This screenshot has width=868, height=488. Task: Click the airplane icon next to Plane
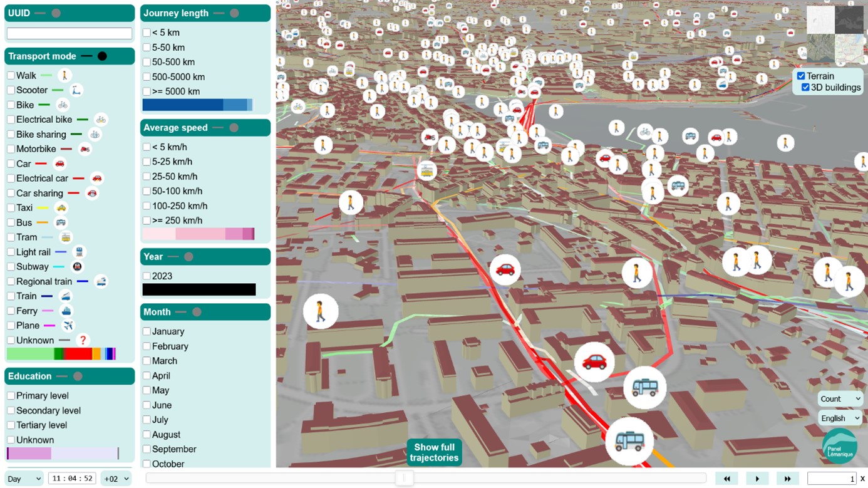(68, 326)
